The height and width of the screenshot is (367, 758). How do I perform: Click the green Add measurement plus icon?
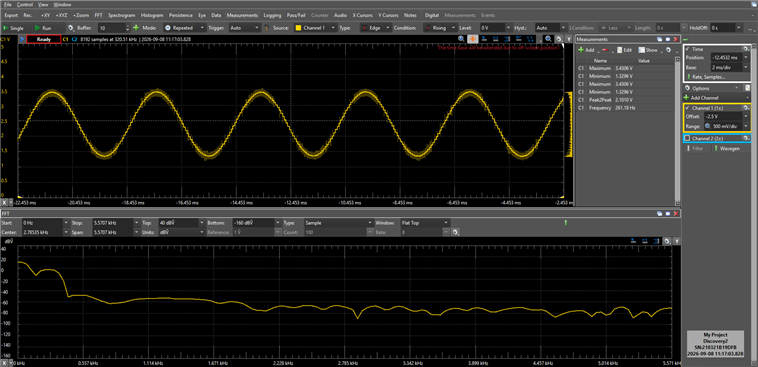click(x=581, y=50)
